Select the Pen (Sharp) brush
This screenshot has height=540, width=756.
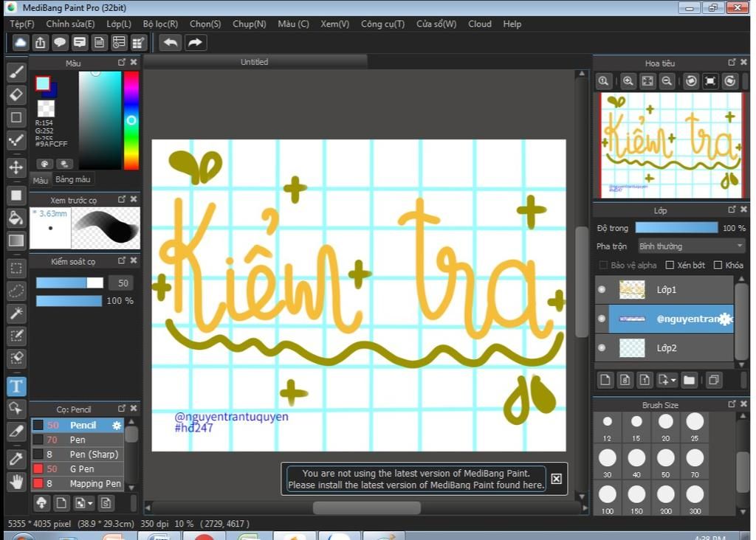pos(78,454)
